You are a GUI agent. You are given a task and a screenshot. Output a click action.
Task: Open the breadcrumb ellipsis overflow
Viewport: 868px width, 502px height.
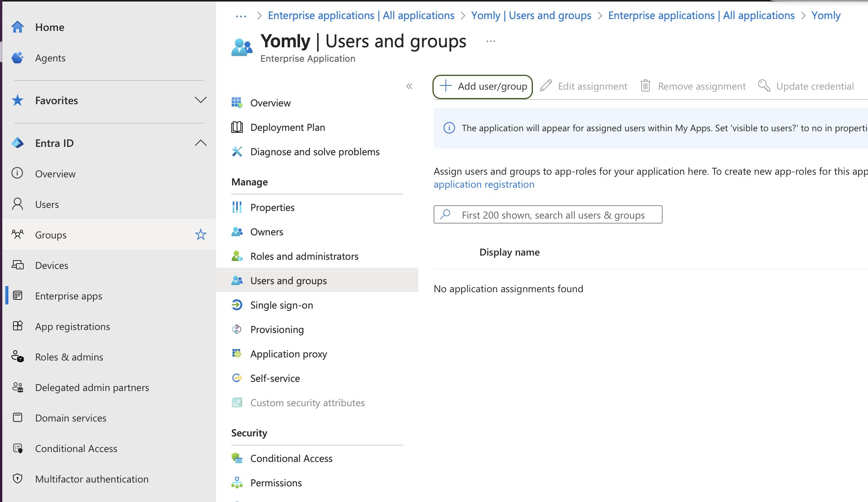(241, 16)
